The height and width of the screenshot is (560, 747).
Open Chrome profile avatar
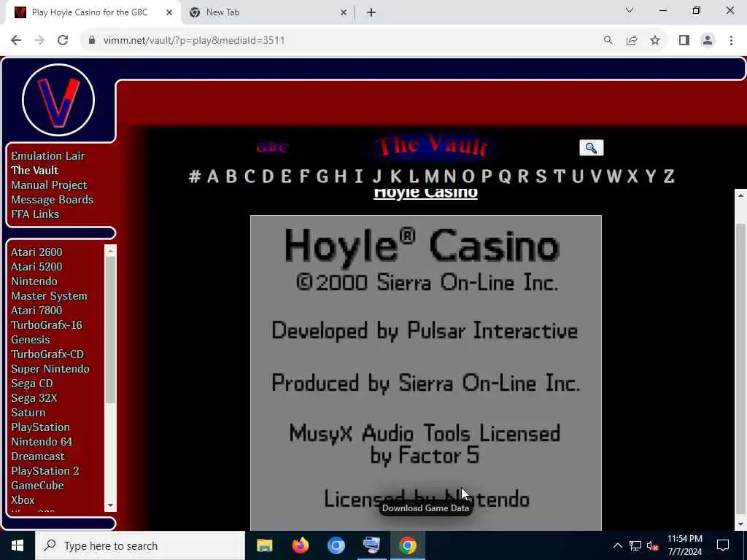(x=708, y=41)
